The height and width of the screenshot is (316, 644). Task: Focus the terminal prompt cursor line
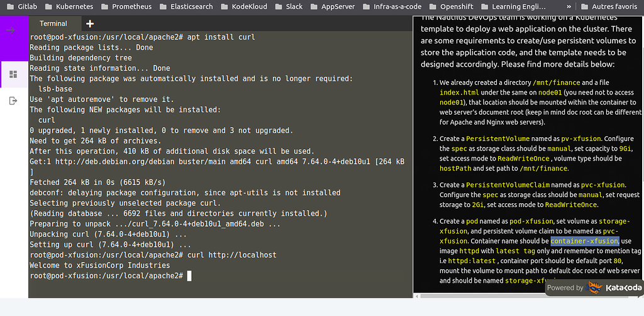coord(189,276)
